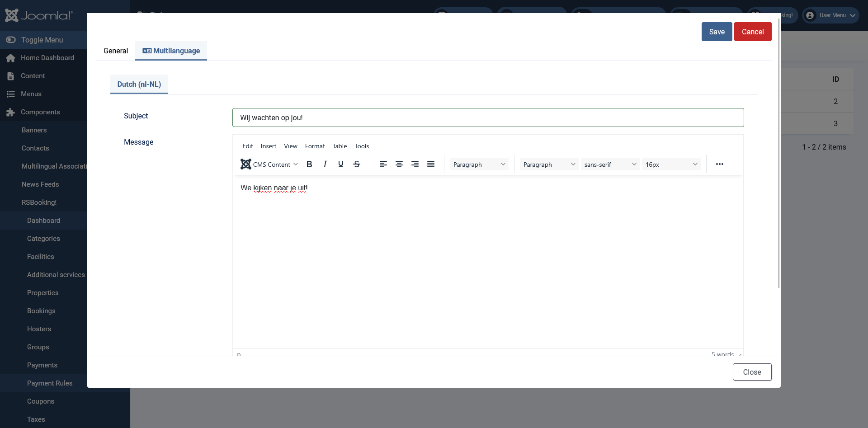Screen dimensions: 868x428
Task: Open RSBooking Dashboard link
Action: pos(43,221)
